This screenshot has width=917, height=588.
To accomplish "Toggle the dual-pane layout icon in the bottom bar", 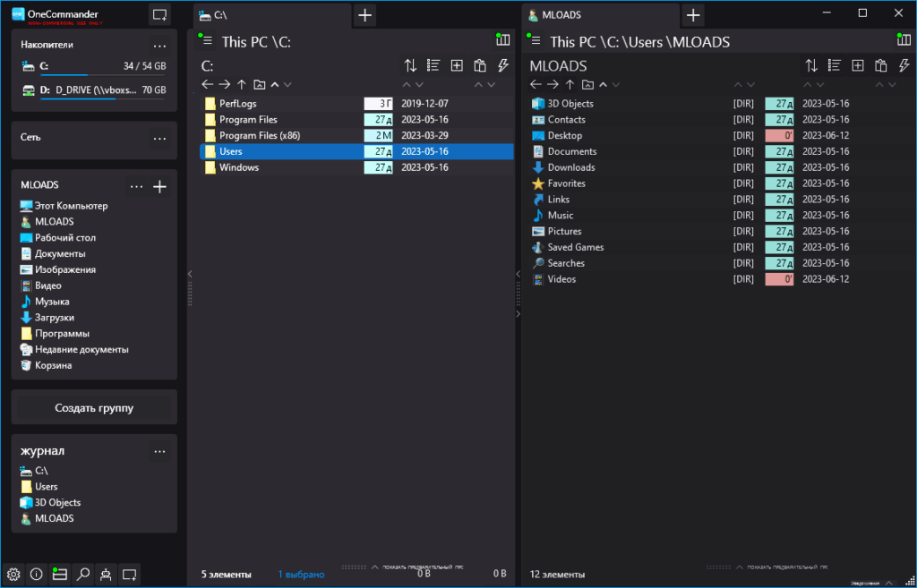I will click(59, 575).
